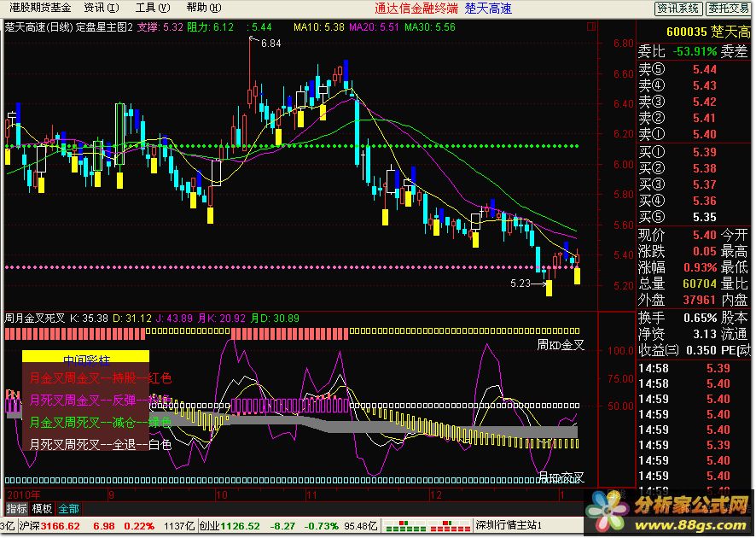Click the 现价 value 5.40
Viewport: 756px width, 538px height.
click(705, 235)
